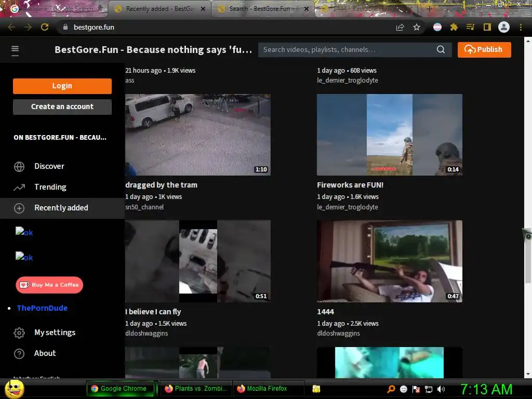The height and width of the screenshot is (399, 532).
Task: Bookmark this page with star icon
Action: [x=417, y=27]
